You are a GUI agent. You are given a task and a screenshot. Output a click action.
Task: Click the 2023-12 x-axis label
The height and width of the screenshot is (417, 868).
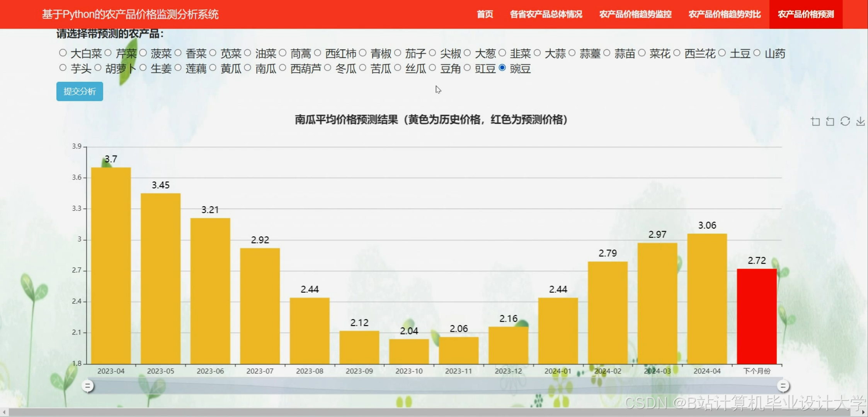point(508,371)
